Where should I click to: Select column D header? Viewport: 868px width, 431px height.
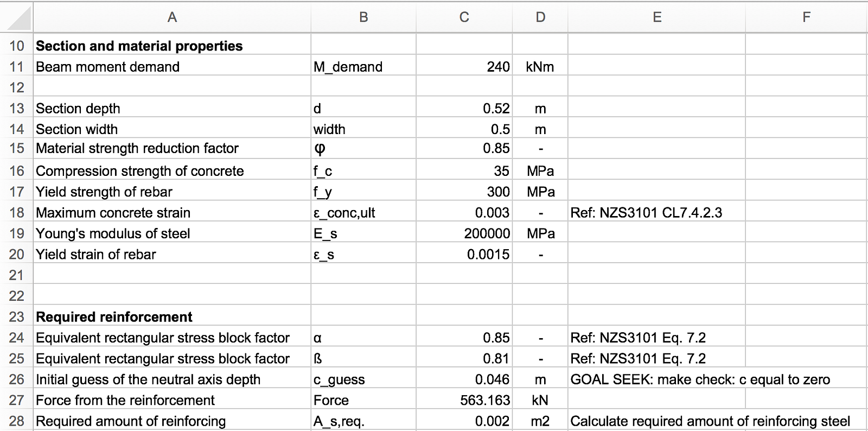point(540,17)
